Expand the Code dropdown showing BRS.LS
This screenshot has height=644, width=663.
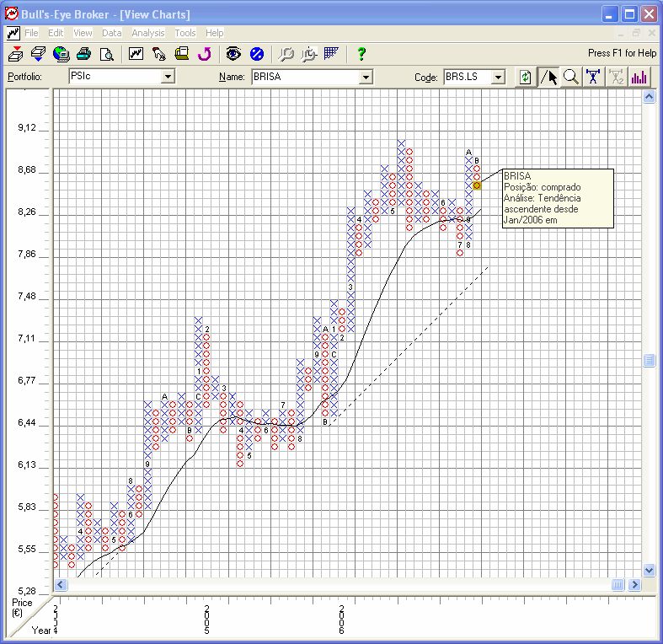click(x=498, y=77)
